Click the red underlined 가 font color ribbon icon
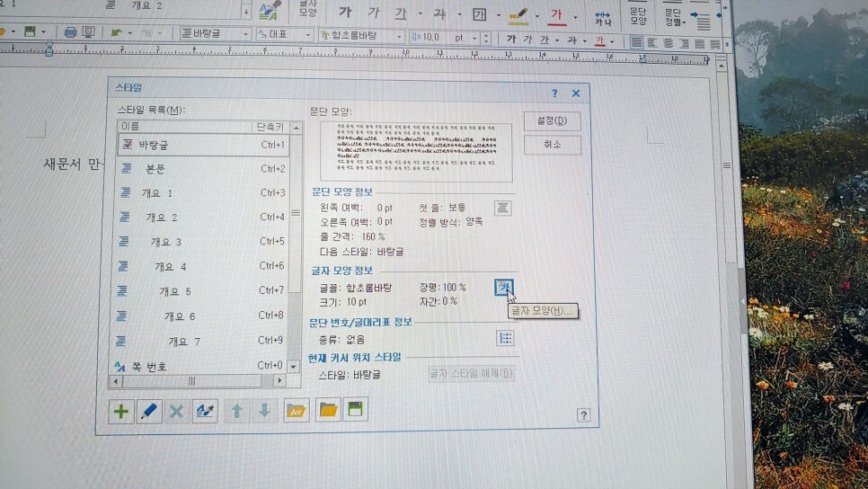This screenshot has width=868, height=489. point(557,16)
